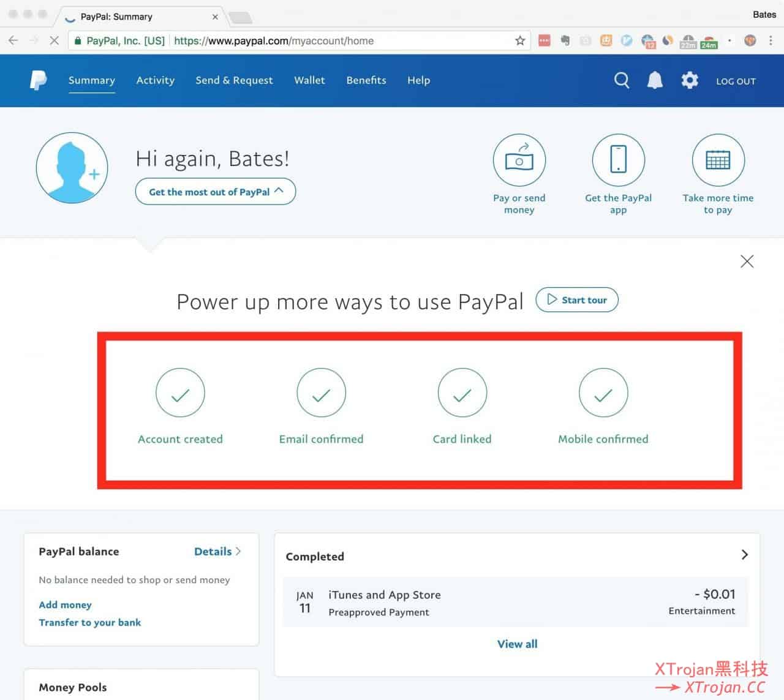Viewport: 784px width, 700px height.
Task: Click the - $0.01 transaction amount
Action: click(x=715, y=594)
